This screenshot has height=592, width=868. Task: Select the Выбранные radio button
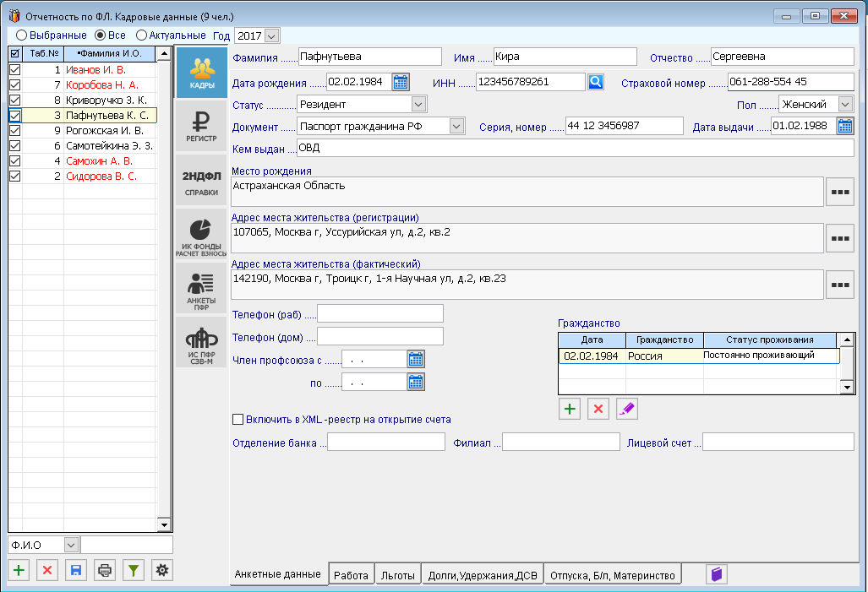coord(22,35)
